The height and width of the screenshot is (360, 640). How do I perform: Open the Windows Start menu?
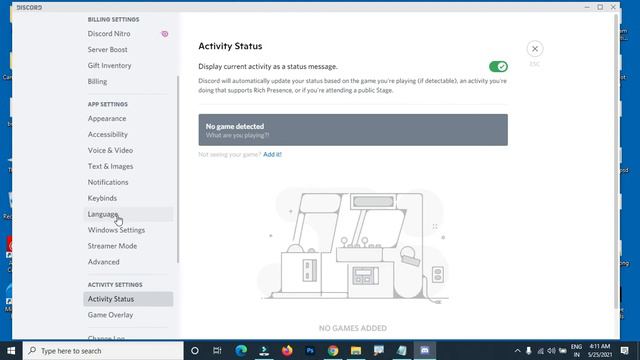(x=11, y=351)
